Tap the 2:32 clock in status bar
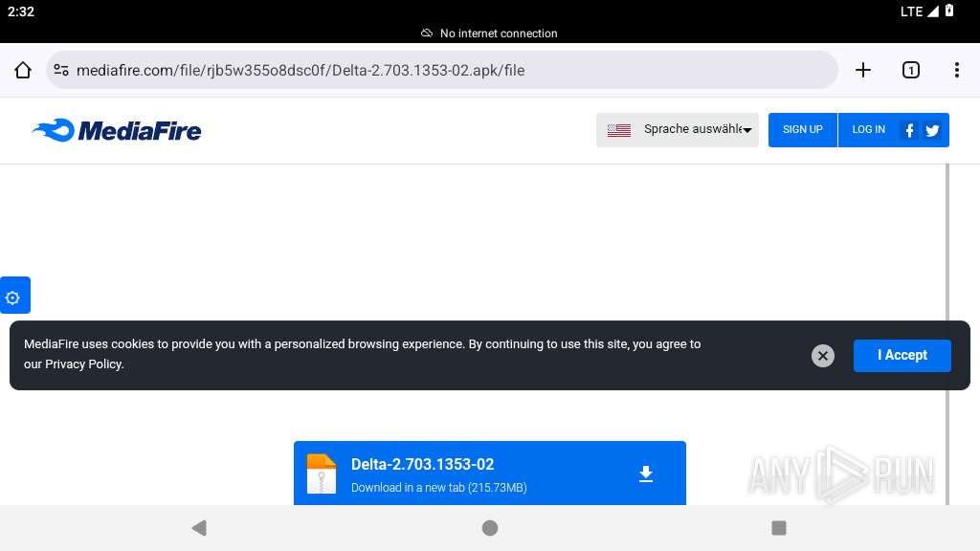This screenshot has width=980, height=551. pos(21,11)
